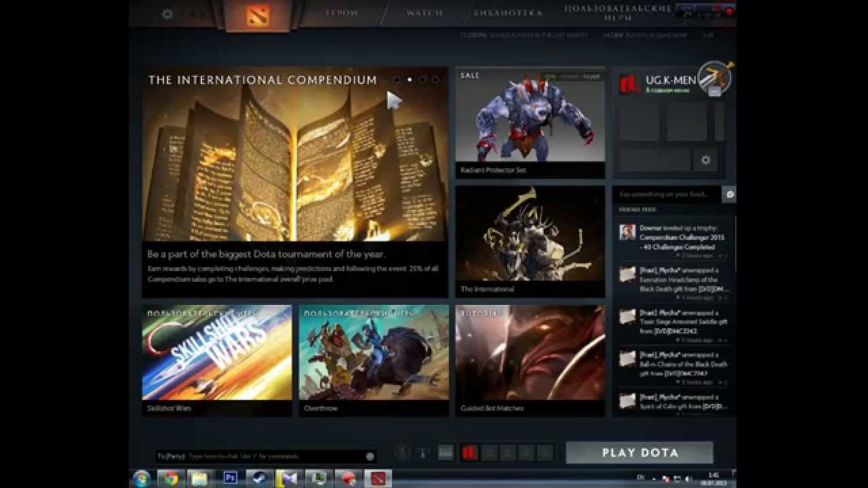Switch to Dota 2 taskbar icon
The image size is (868, 488).
click(377, 479)
